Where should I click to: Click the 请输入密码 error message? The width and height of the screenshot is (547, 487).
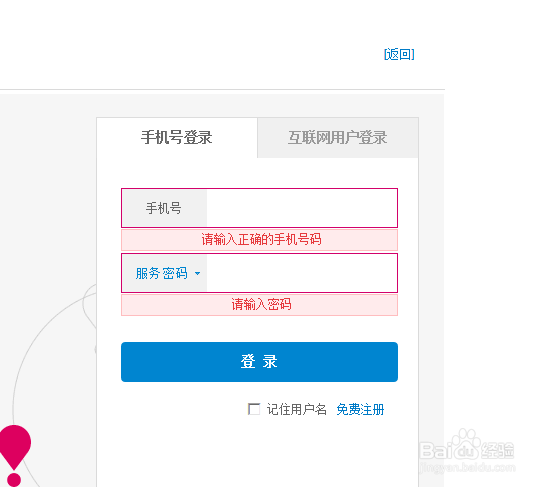[x=259, y=305]
